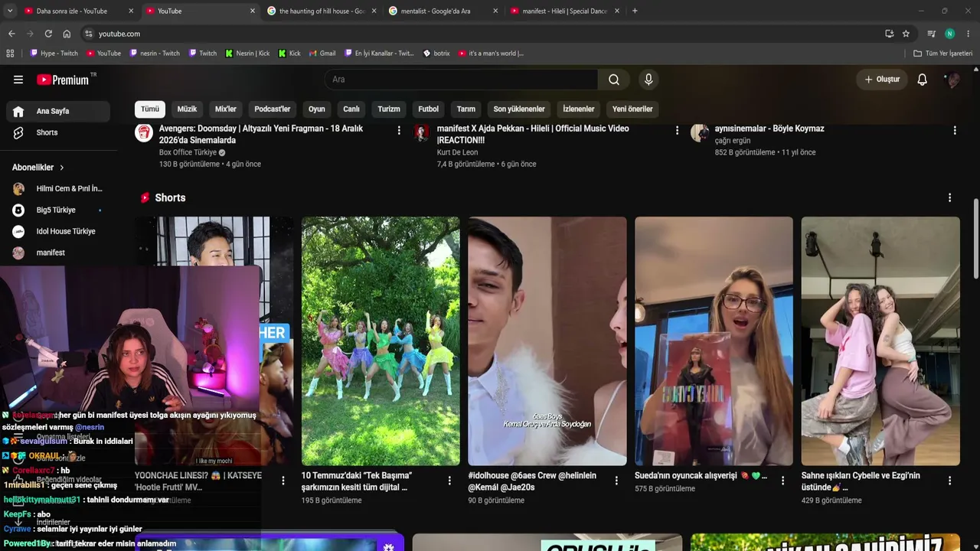Open options for the 10 Temmuz'daki short
The height and width of the screenshot is (551, 980).
(449, 481)
